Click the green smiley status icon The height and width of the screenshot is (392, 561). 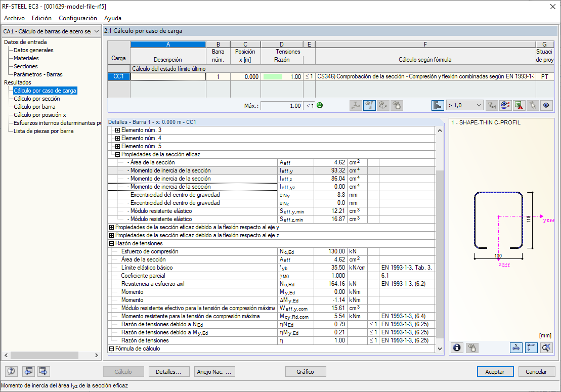pos(320,105)
